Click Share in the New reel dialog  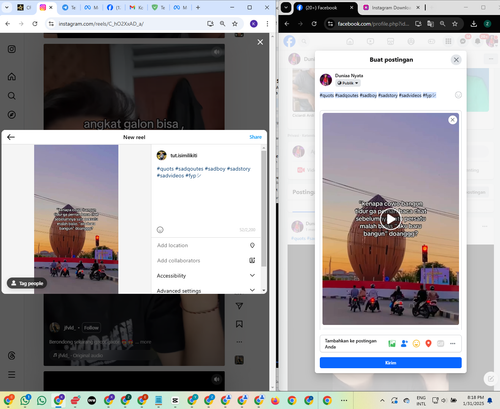255,137
